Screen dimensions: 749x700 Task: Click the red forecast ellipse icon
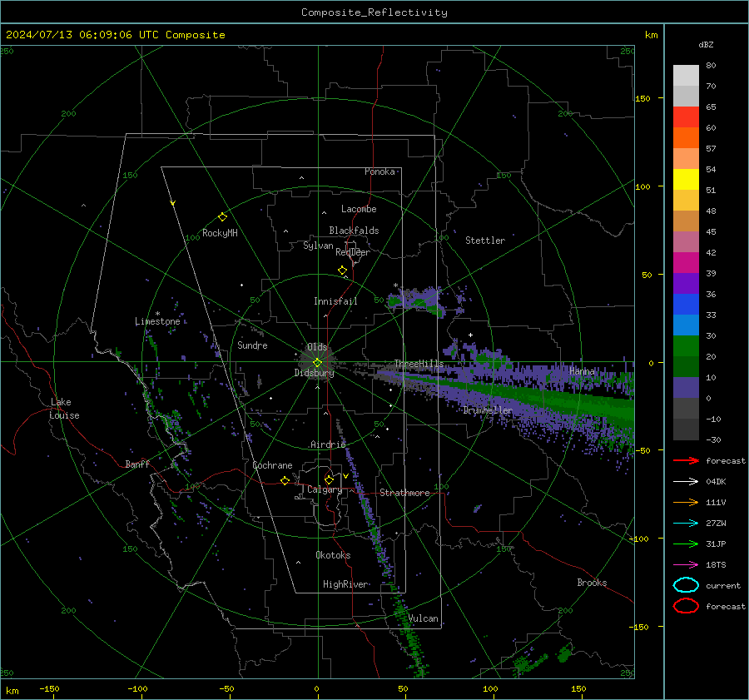coord(686,606)
